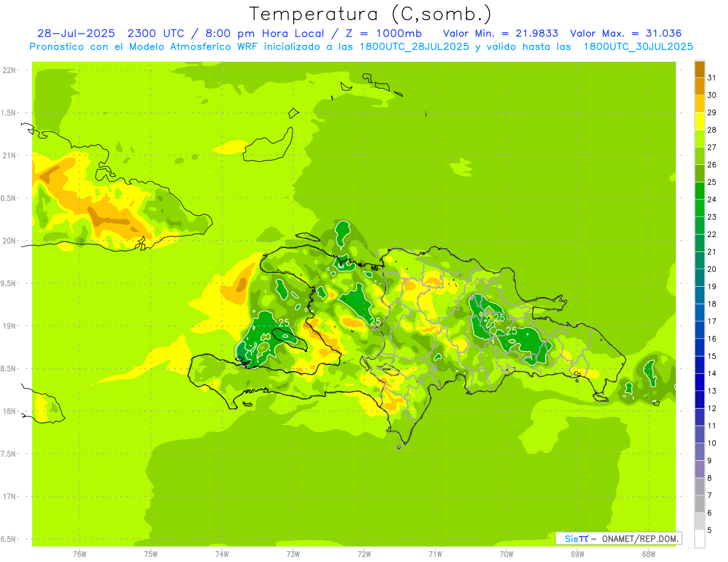Click the longitude label "70W"
The image size is (728, 562).
(x=506, y=554)
